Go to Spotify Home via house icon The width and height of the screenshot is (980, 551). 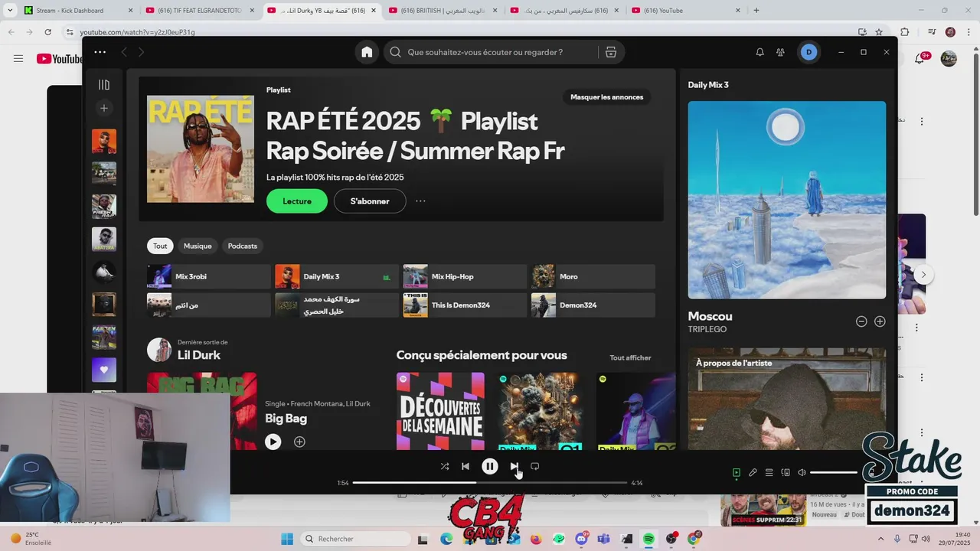pos(367,52)
